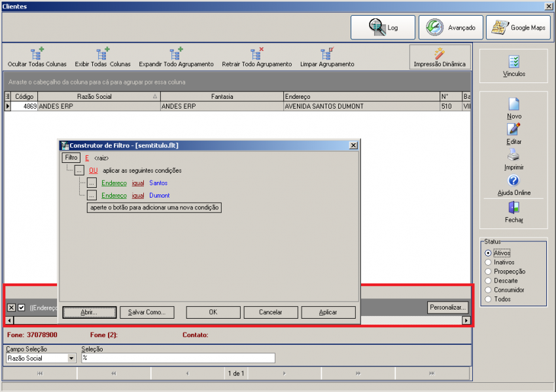Edit the Santos filter value
Viewport: 556px width, 392px height.
158,183
